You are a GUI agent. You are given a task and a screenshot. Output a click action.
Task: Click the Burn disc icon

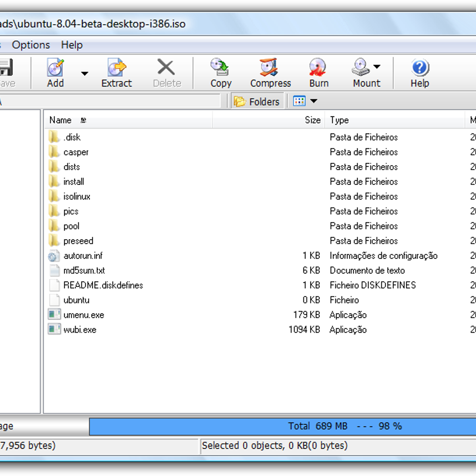pyautogui.click(x=317, y=67)
